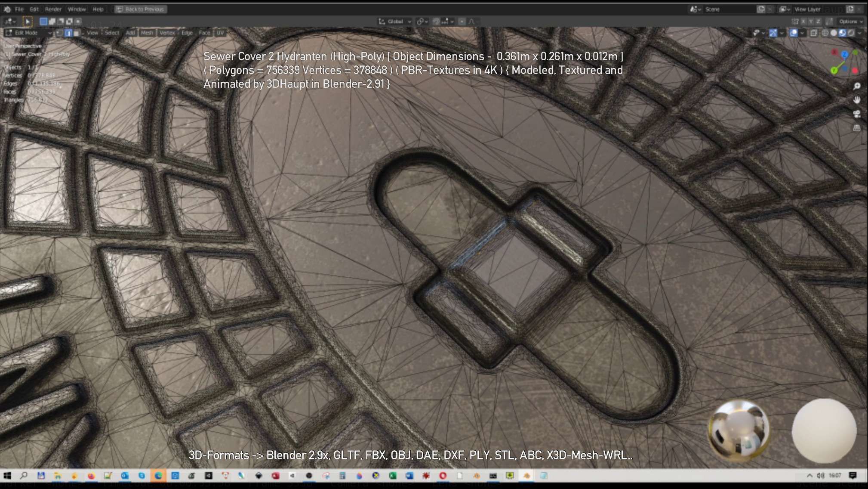The height and width of the screenshot is (489, 868).
Task: Open the Edit menu
Action: (34, 9)
